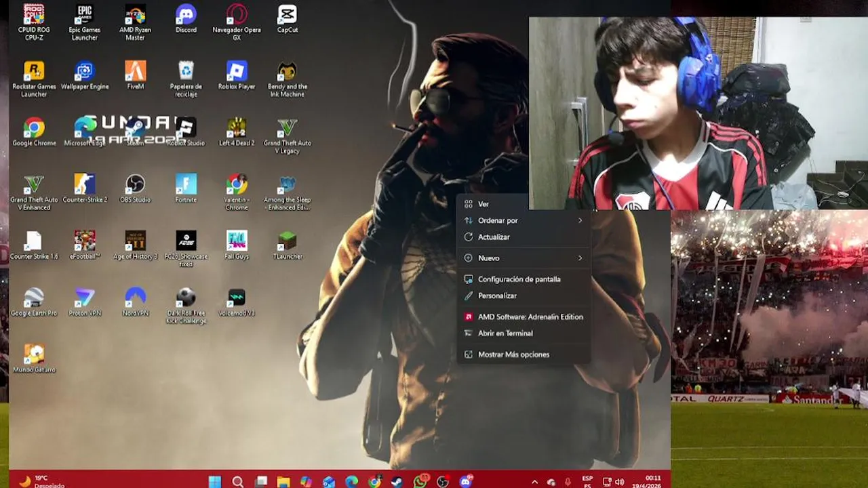The width and height of the screenshot is (868, 488).
Task: Expand the Ordenar por submenu arrow
Action: [580, 220]
